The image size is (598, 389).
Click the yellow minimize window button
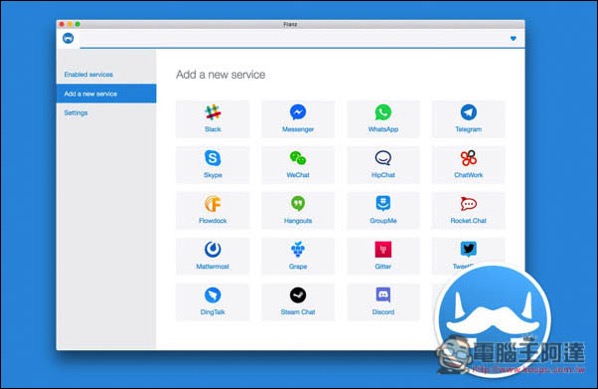(x=70, y=24)
